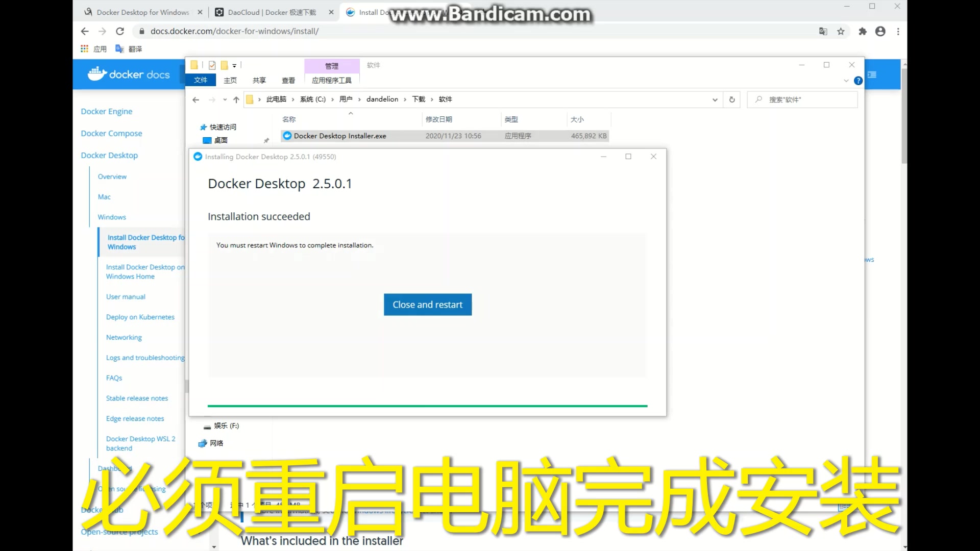Open the 主页 ribbon tab

point(230,81)
